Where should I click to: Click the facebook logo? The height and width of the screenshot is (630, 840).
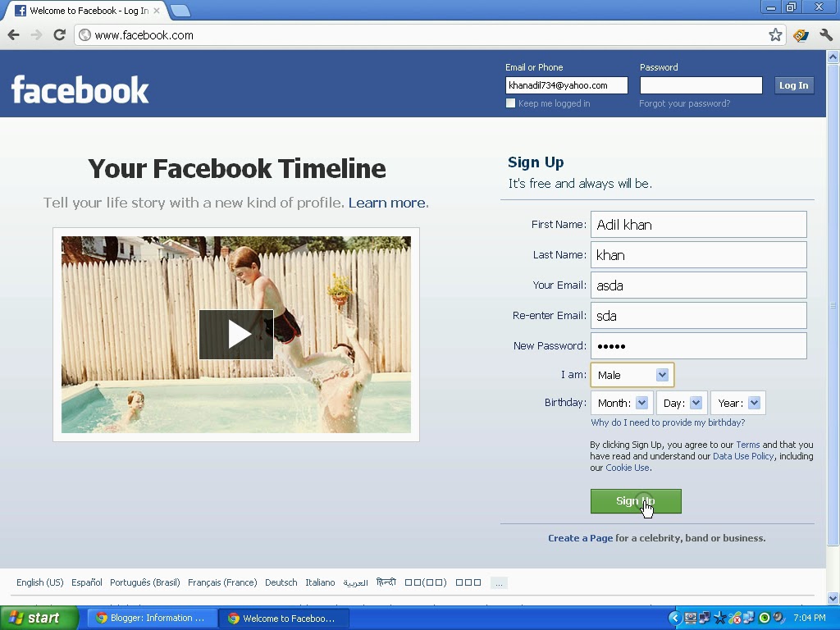click(x=80, y=89)
